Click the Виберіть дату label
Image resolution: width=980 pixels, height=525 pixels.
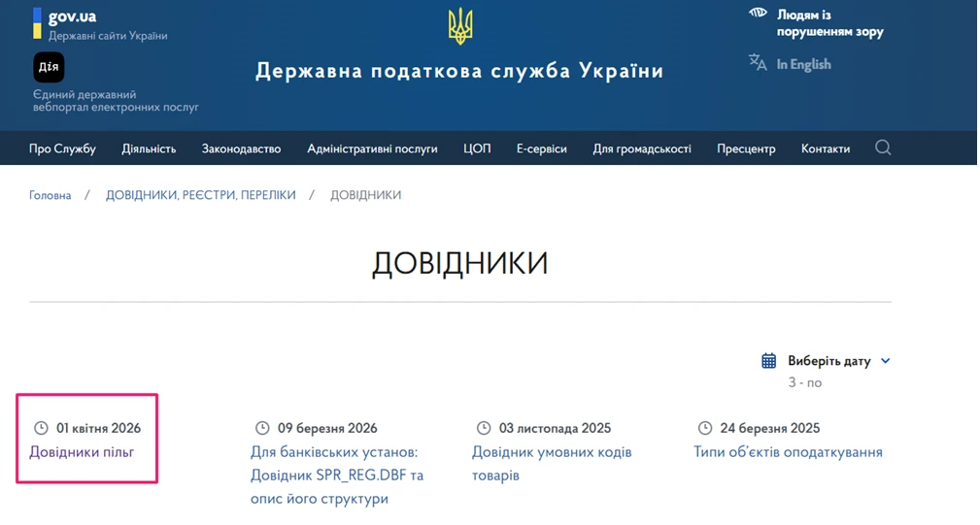[828, 361]
